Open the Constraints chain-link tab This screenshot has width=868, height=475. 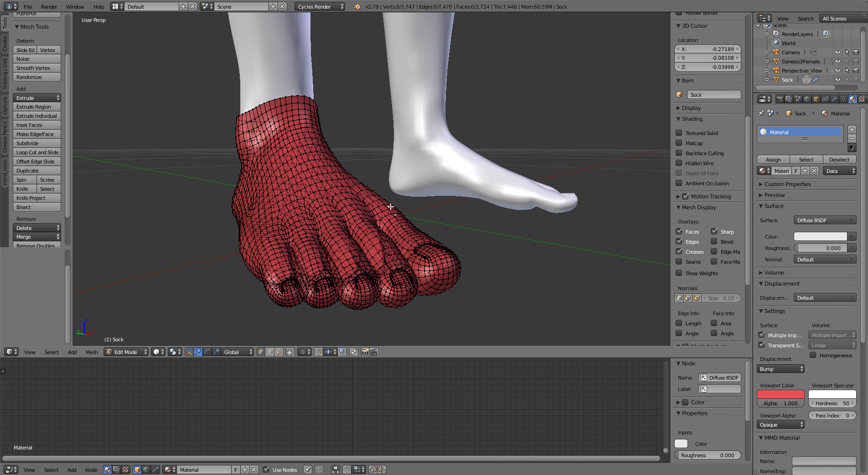(825, 99)
